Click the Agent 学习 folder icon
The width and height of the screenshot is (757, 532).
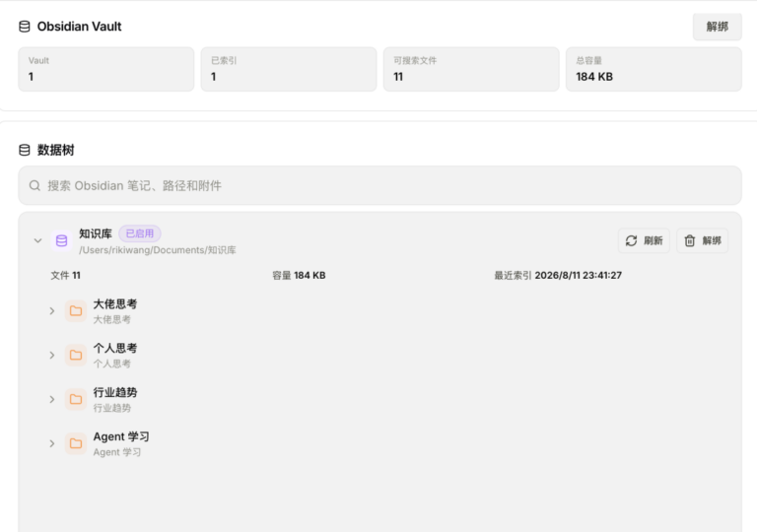(76, 443)
